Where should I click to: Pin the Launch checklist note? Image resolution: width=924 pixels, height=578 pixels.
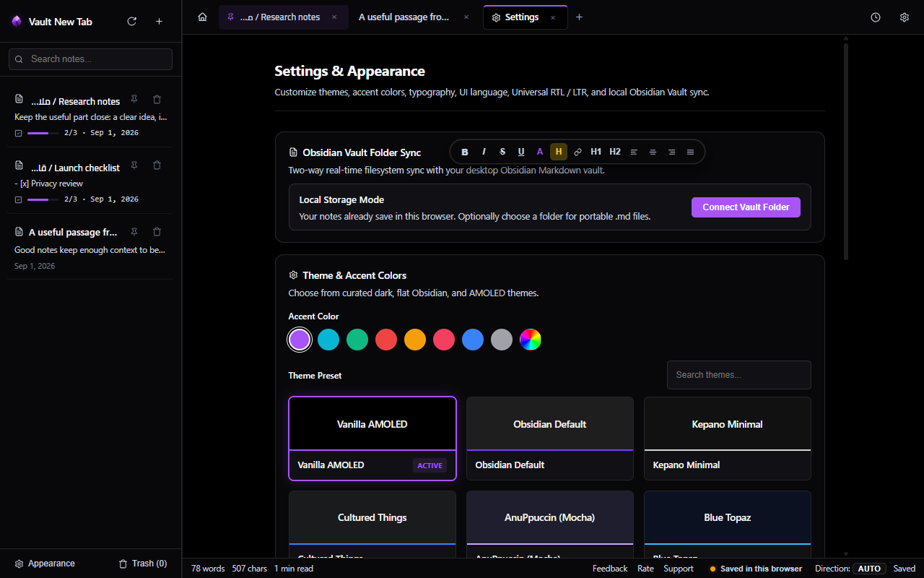[134, 165]
